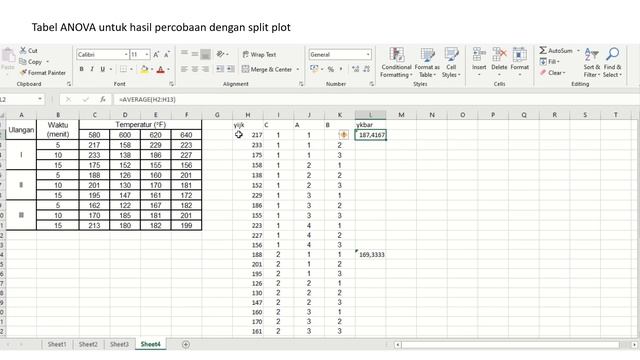640x360 pixels.
Task: Click the Insert cells button
Action: pos(479,62)
